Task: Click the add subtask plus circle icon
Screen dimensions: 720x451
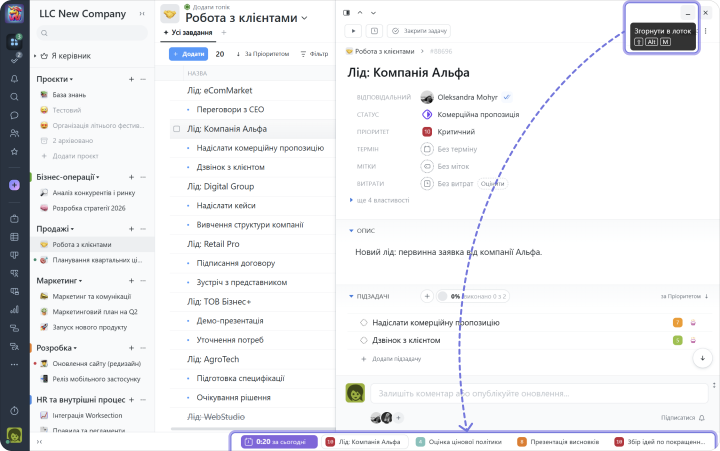Action: (427, 296)
